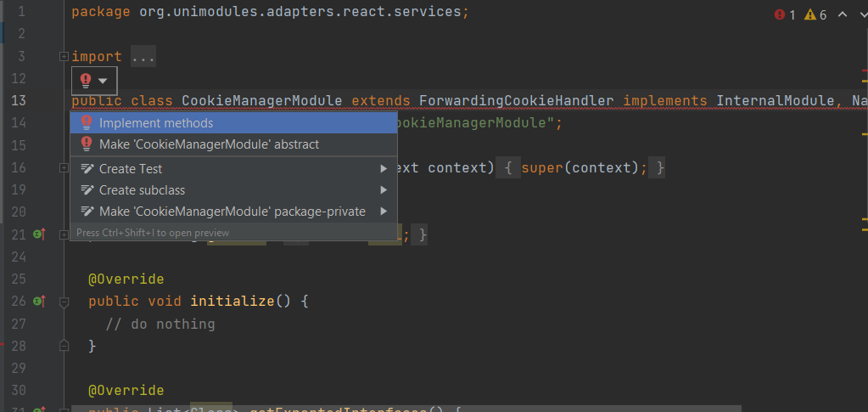
Task: Collapse the initialize method fold on line 26
Action: pos(64,302)
